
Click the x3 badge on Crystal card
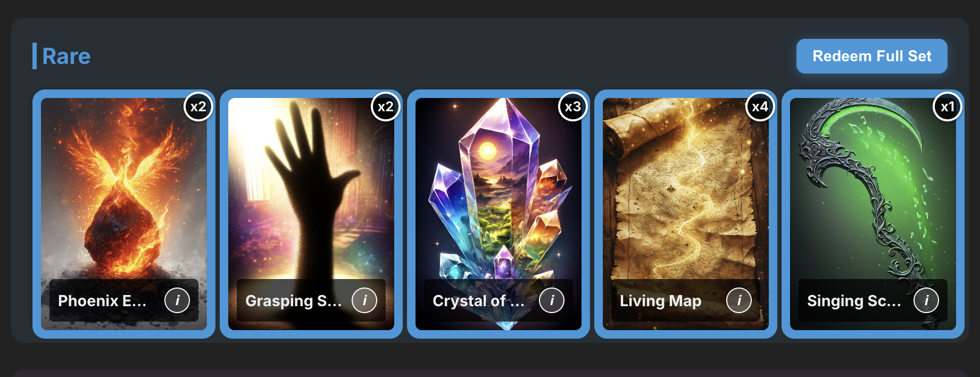tap(573, 107)
